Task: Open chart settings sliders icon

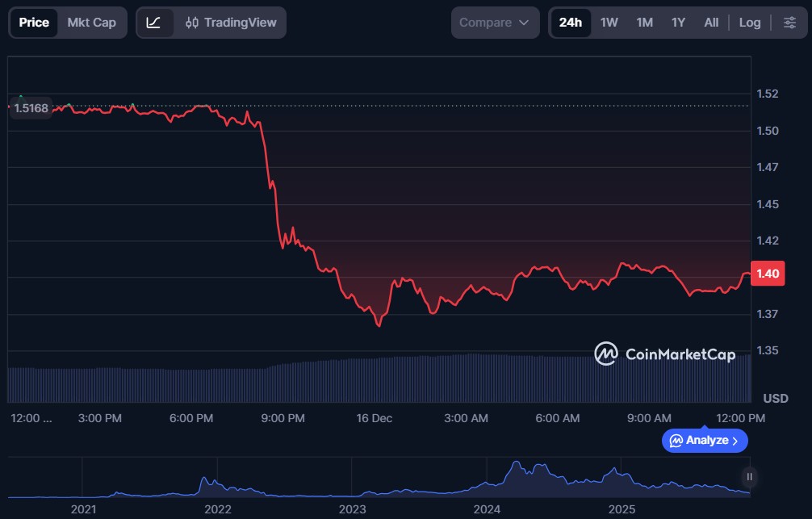Action: click(x=789, y=23)
